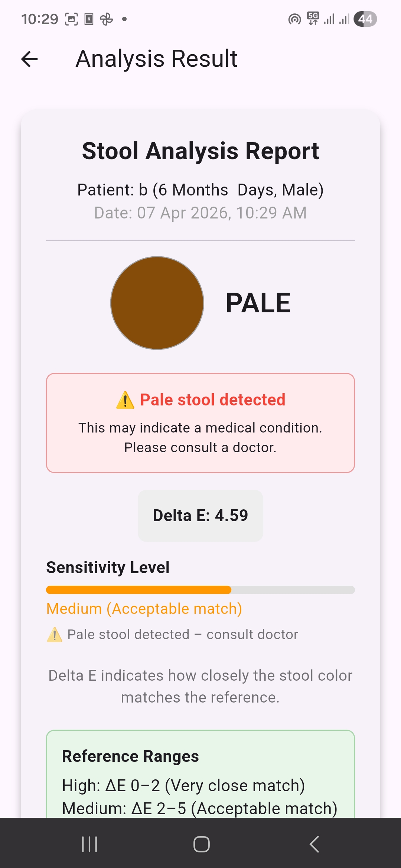Tap the Reference Ranges heading
This screenshot has height=868, width=401.
tap(130, 756)
